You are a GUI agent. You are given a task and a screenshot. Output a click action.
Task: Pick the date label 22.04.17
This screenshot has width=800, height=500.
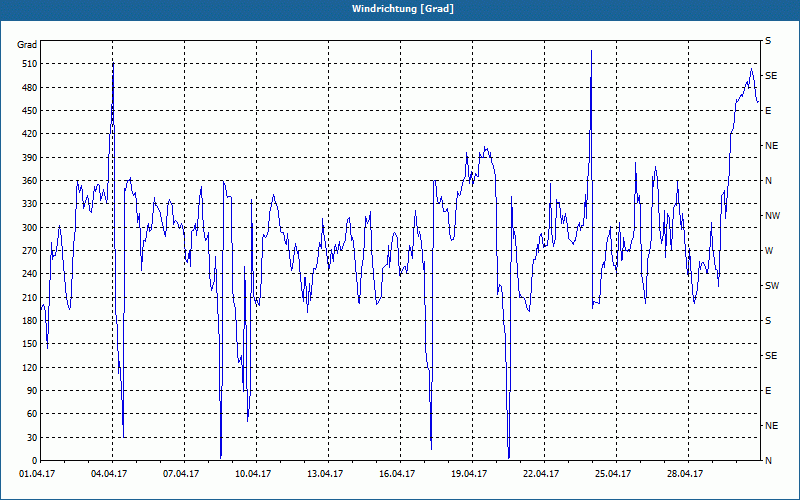click(x=541, y=474)
